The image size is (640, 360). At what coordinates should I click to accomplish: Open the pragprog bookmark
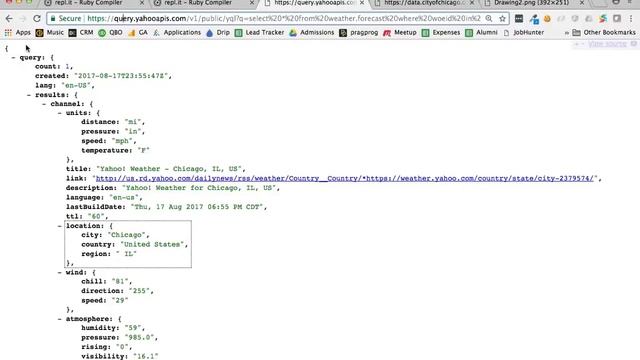358,33
